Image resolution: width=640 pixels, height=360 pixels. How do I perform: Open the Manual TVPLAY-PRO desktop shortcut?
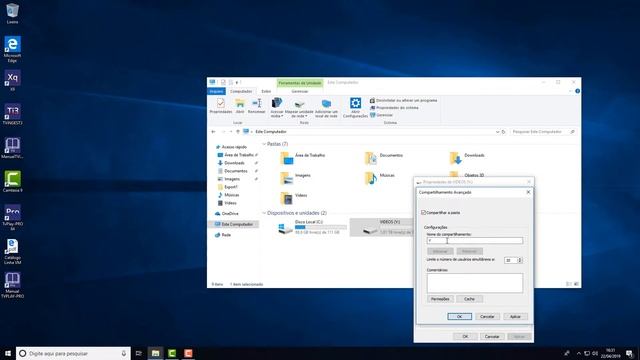(x=12, y=285)
